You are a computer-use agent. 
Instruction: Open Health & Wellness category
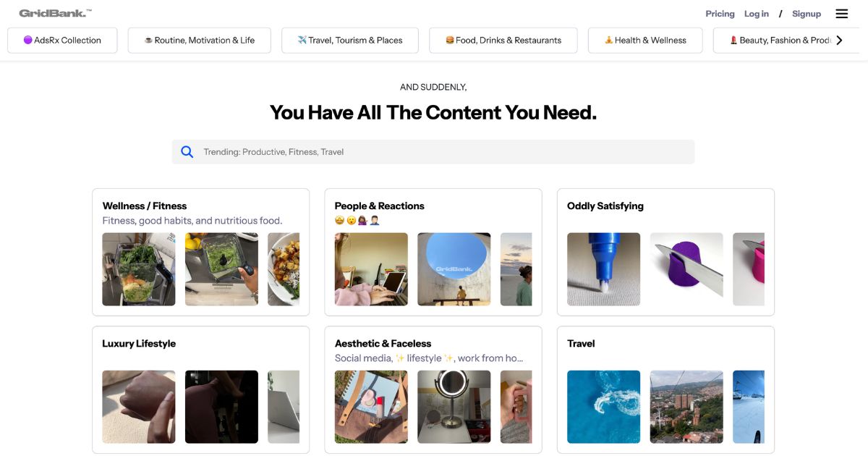coord(645,41)
